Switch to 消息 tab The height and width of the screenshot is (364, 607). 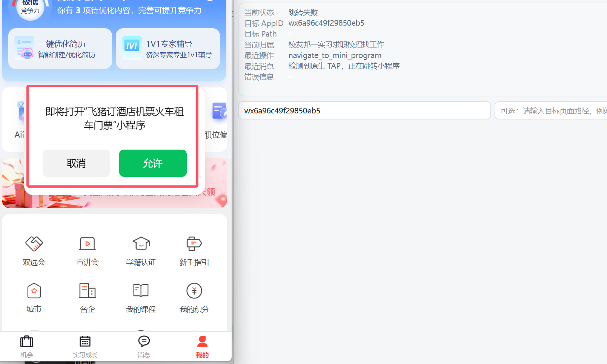(x=144, y=347)
